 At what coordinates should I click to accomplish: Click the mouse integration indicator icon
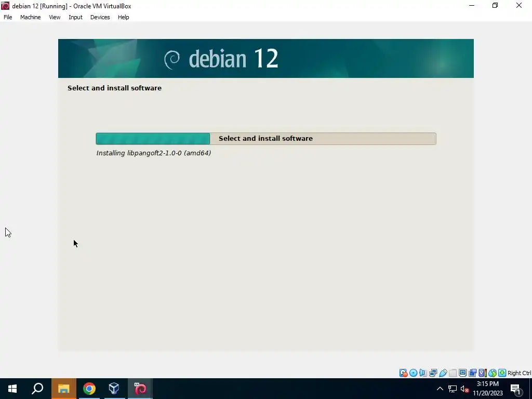pyautogui.click(x=493, y=373)
